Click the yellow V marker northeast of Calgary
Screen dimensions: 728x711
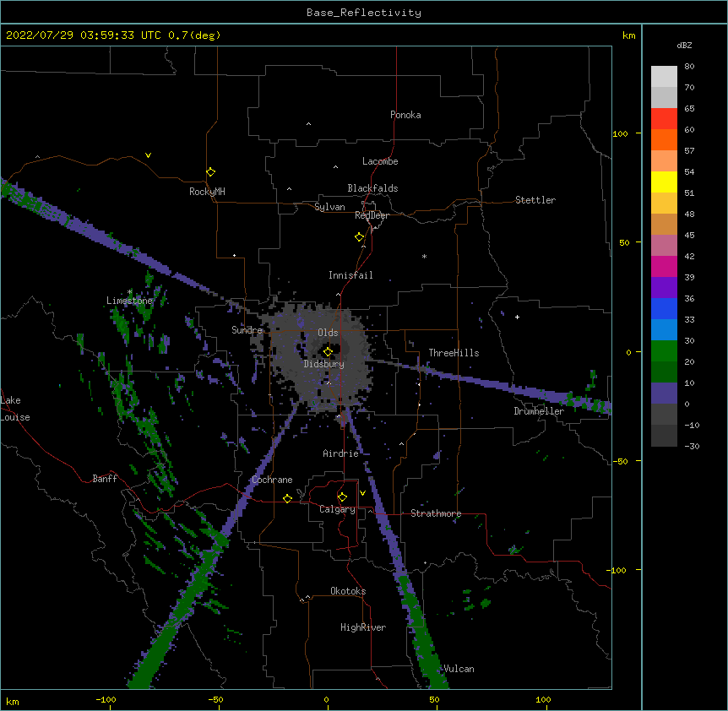click(362, 493)
